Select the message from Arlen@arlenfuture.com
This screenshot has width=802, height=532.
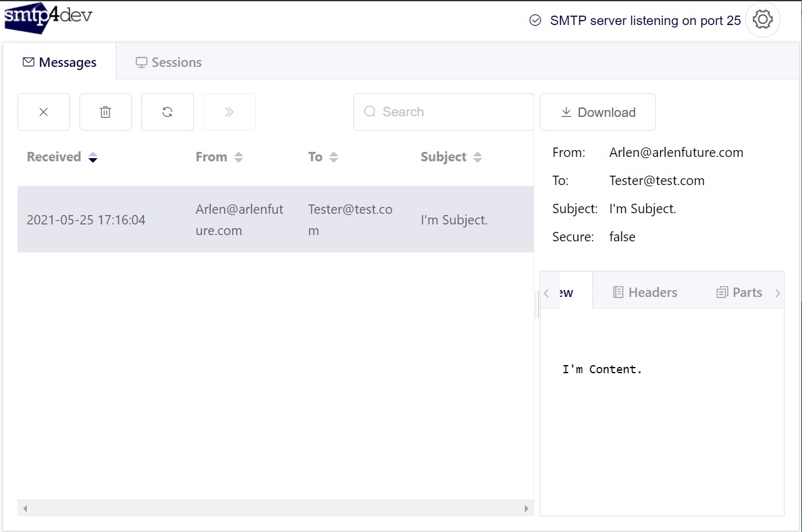[x=275, y=219]
